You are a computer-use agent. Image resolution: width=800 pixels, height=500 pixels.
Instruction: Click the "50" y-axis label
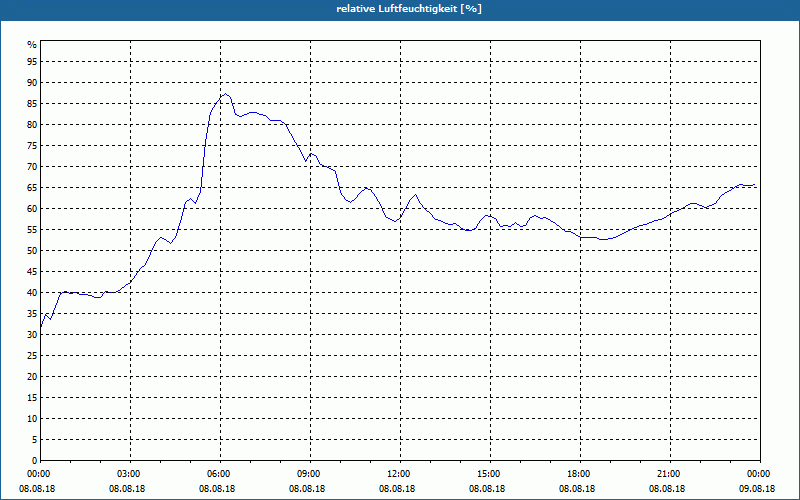[x=32, y=251]
